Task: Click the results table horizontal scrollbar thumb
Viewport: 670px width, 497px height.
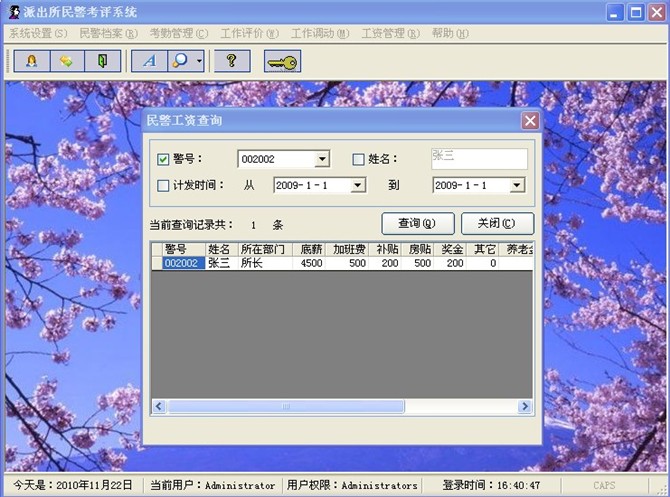Action: click(x=285, y=407)
